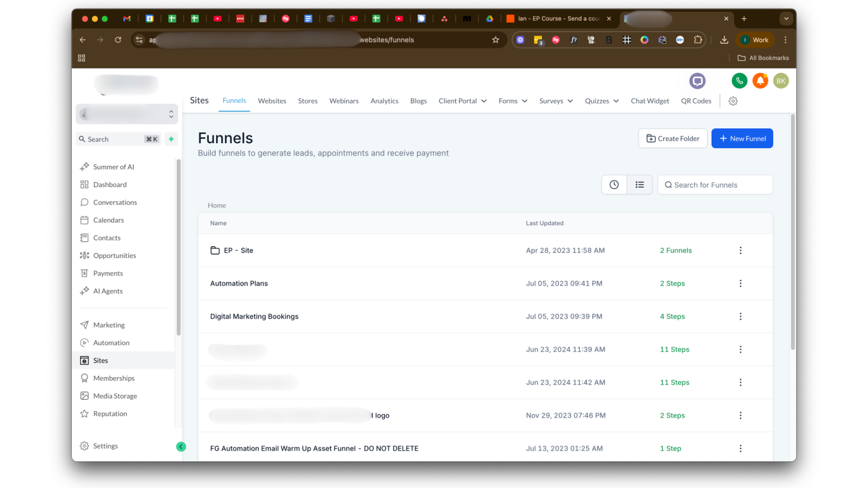
Task: Open three-dot menu for Automation Plans
Action: 740,283
